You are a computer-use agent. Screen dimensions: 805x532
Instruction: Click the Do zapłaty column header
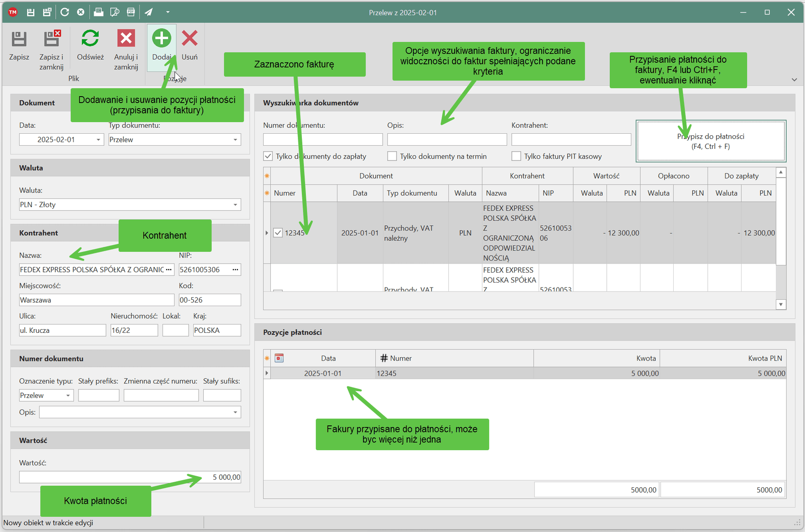point(741,176)
